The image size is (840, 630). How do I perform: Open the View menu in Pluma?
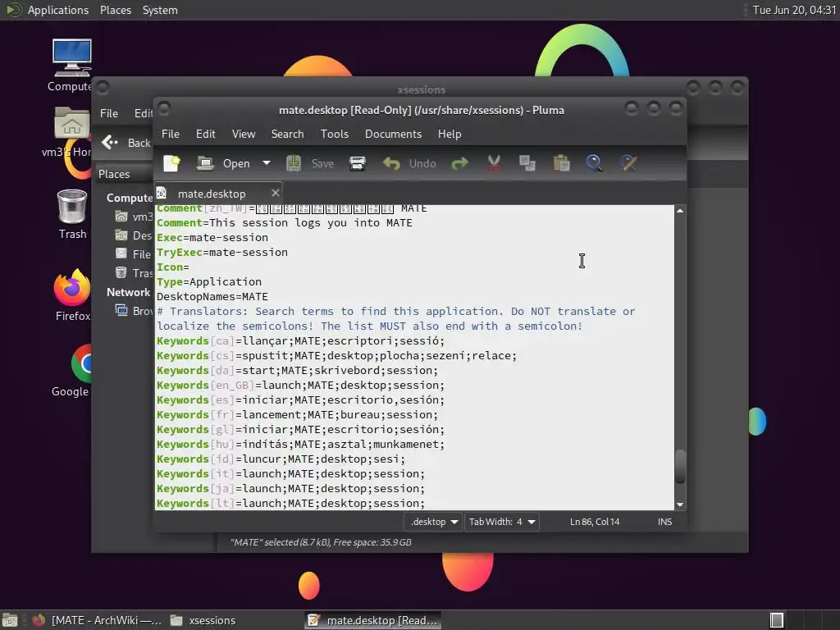[x=243, y=134]
